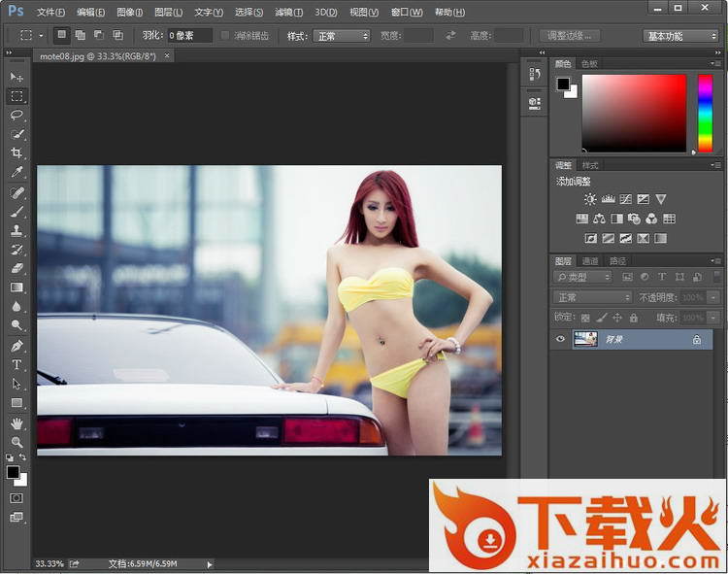Screen dimensions: 728x574
Task: Click Brightness/Contrast adjustment icon
Action: pyautogui.click(x=590, y=199)
